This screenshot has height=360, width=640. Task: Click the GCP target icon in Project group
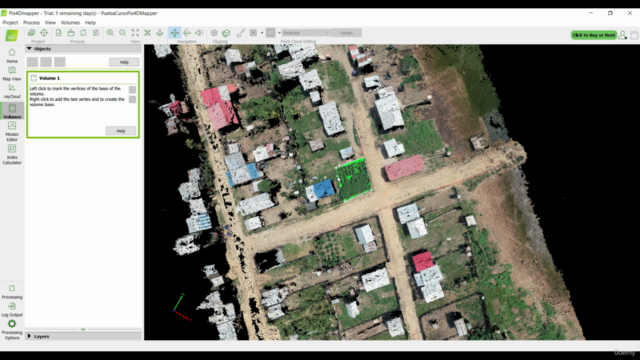pyautogui.click(x=44, y=33)
